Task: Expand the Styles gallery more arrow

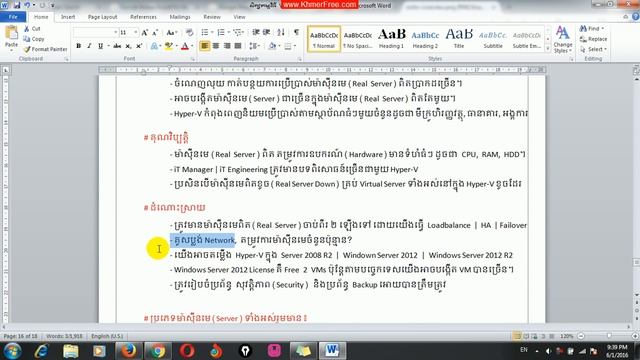Action: [x=548, y=49]
